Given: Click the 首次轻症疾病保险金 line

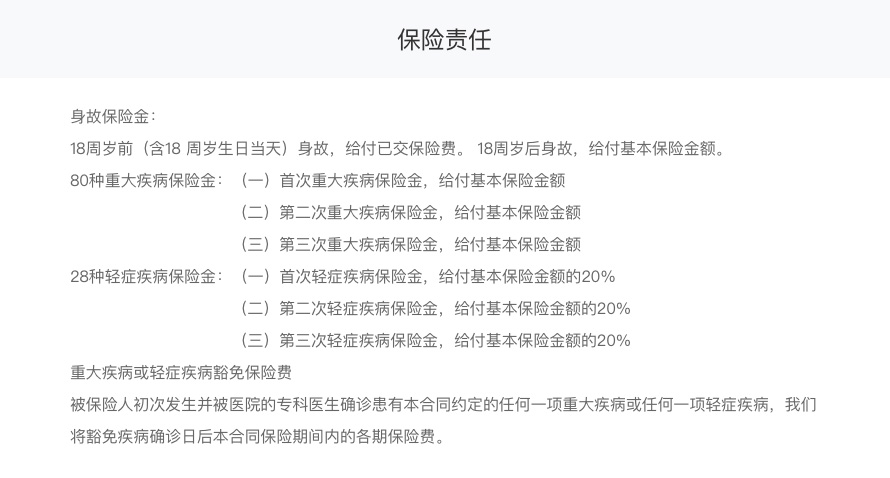Looking at the screenshot, I should tap(427, 276).
